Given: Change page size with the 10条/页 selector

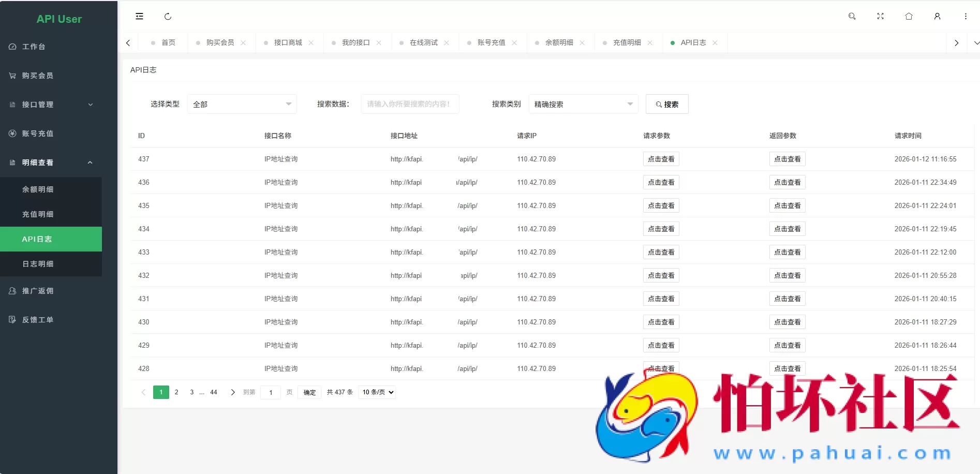Looking at the screenshot, I should (x=376, y=392).
